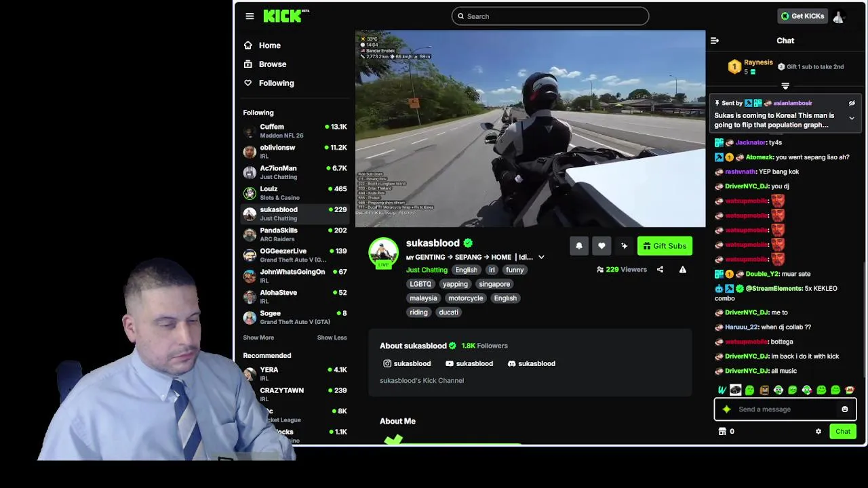The image size is (868, 488).
Task: Click the 229 Viewers count
Action: [x=622, y=270]
